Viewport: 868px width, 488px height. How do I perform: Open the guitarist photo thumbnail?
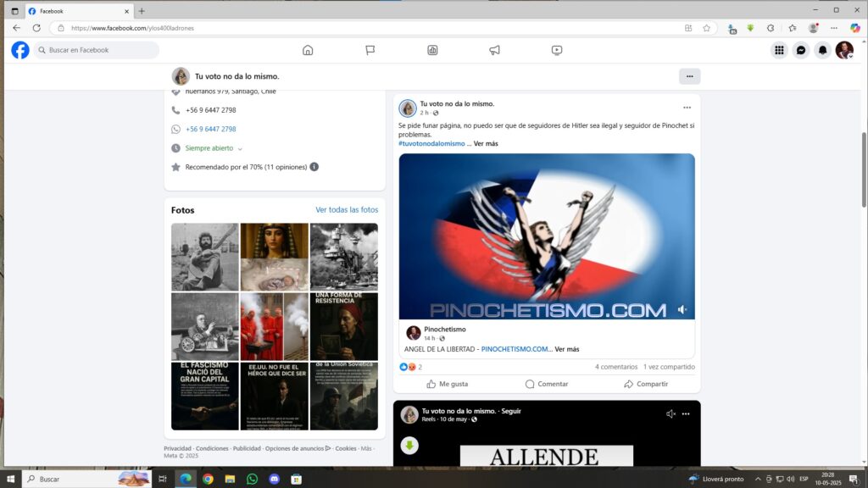click(205, 258)
